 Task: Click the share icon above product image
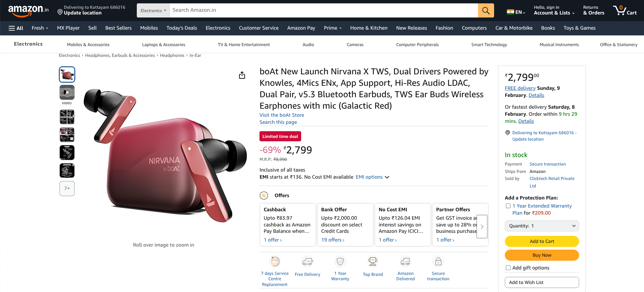coord(242,75)
